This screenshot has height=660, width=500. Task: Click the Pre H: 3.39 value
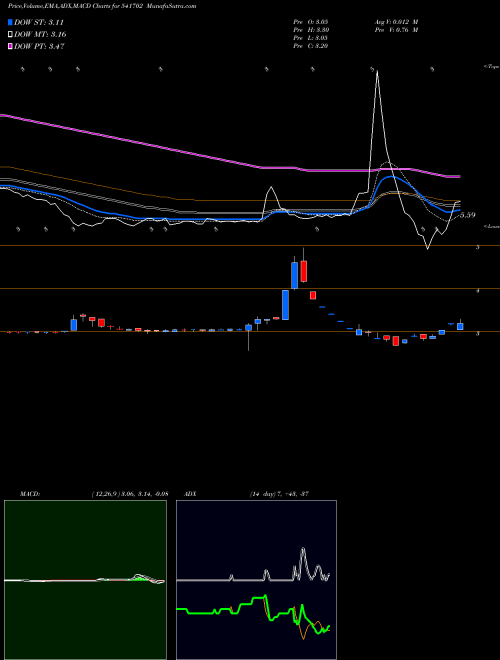coord(311,30)
